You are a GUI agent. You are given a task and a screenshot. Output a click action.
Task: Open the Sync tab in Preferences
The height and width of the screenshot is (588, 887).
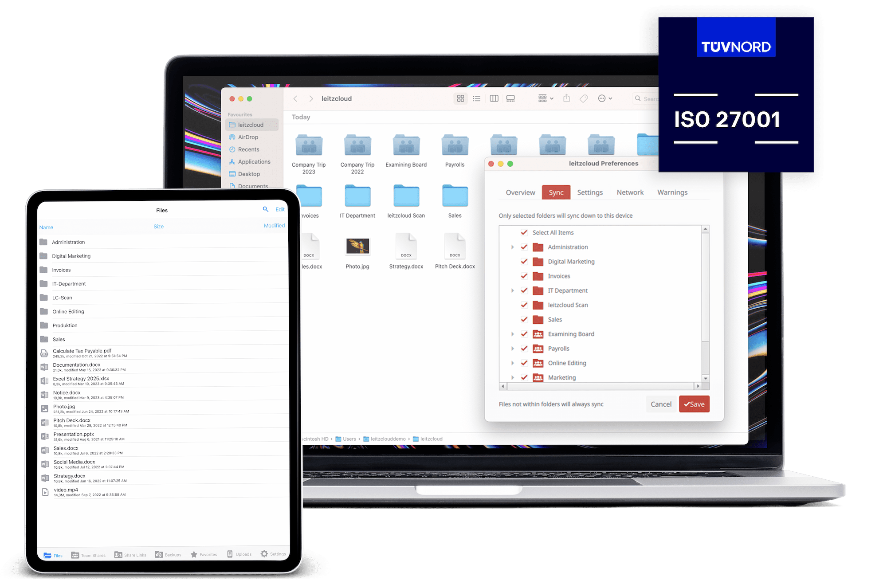tap(556, 192)
